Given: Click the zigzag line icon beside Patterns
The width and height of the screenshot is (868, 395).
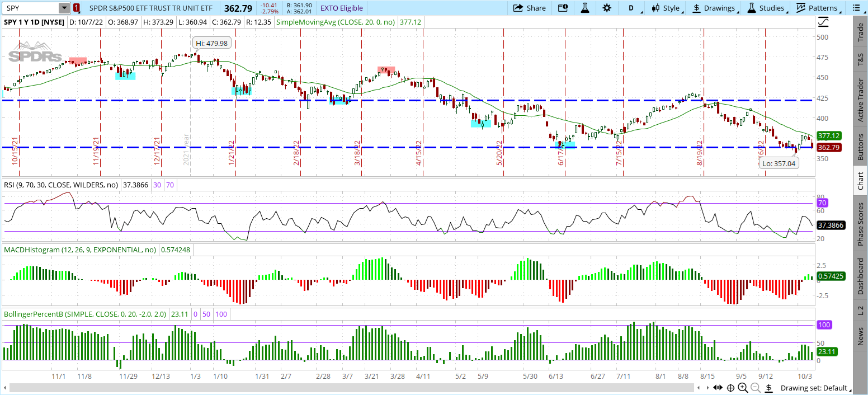Looking at the screenshot, I should click(800, 8).
